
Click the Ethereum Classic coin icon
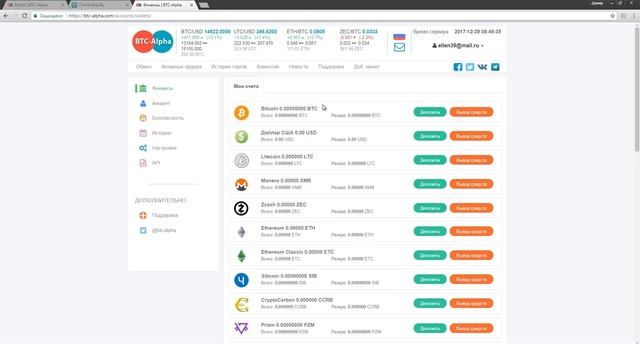coord(241,256)
